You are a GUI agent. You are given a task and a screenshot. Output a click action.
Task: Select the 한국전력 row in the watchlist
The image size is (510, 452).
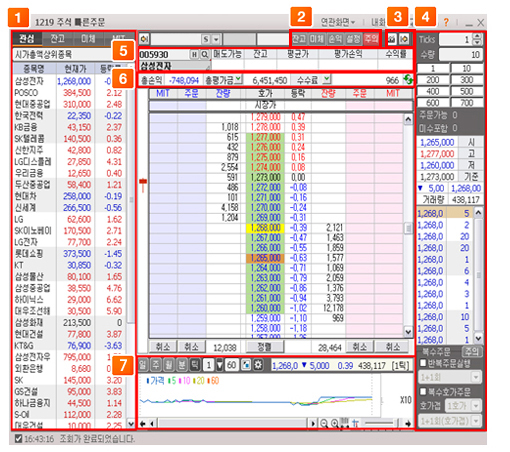[69, 116]
